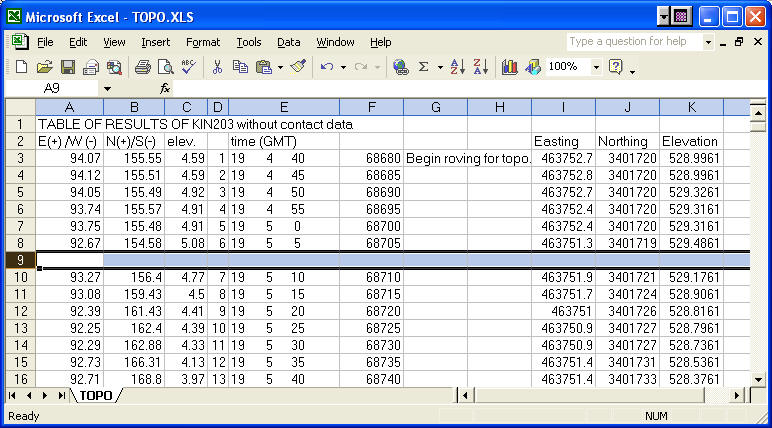Screen dimensions: 772x428
Task: Click the 'Type a question for help' box
Action: (633, 42)
